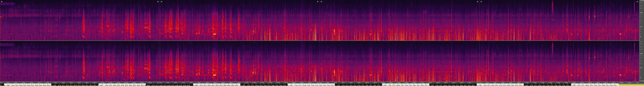Click the 'hms' unit label at ruler's right end
Image resolution: width=644 pixels, height=86 pixels.
(x=638, y=83)
